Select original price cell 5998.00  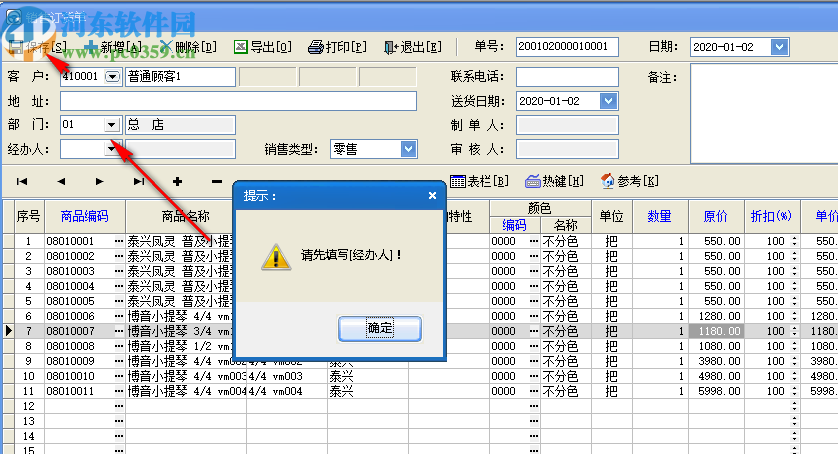point(716,391)
